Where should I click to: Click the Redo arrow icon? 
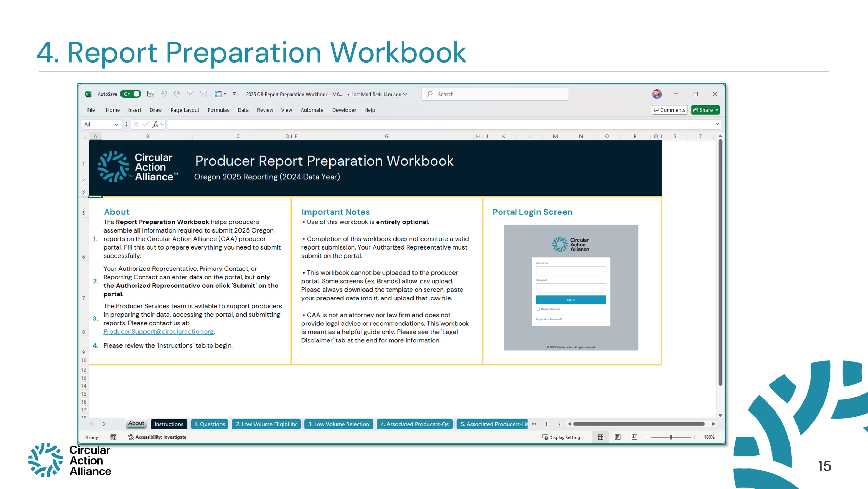(x=177, y=94)
